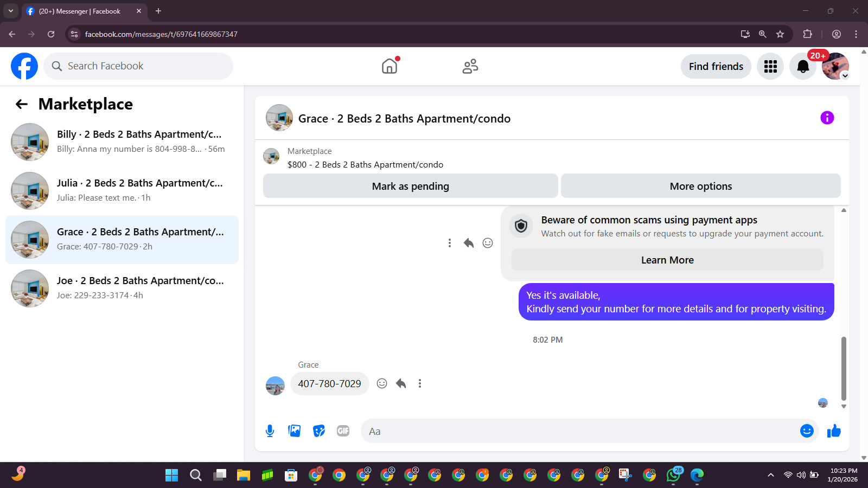Open the zoom indicator in address bar
Image resolution: width=868 pixels, height=488 pixels.
click(x=763, y=34)
